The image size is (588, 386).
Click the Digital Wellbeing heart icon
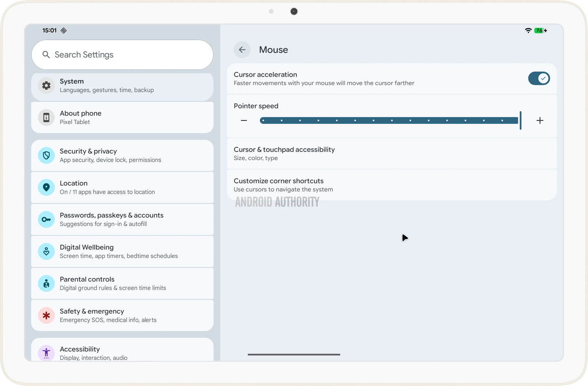pos(47,252)
